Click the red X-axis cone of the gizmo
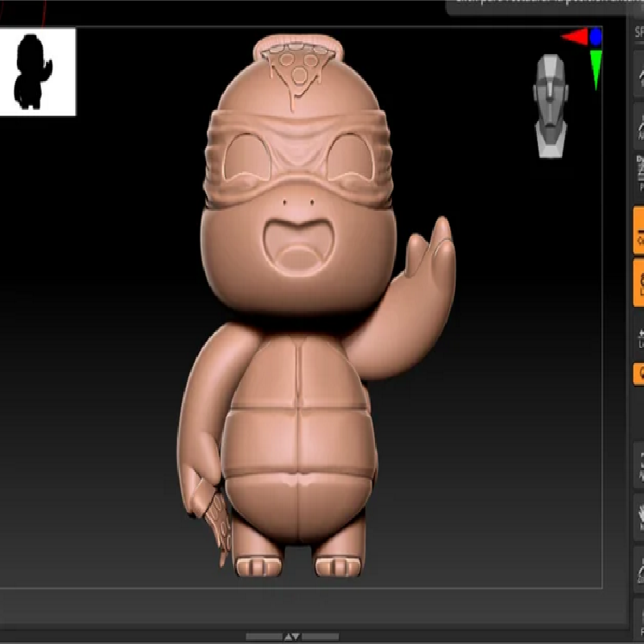 click(x=575, y=37)
